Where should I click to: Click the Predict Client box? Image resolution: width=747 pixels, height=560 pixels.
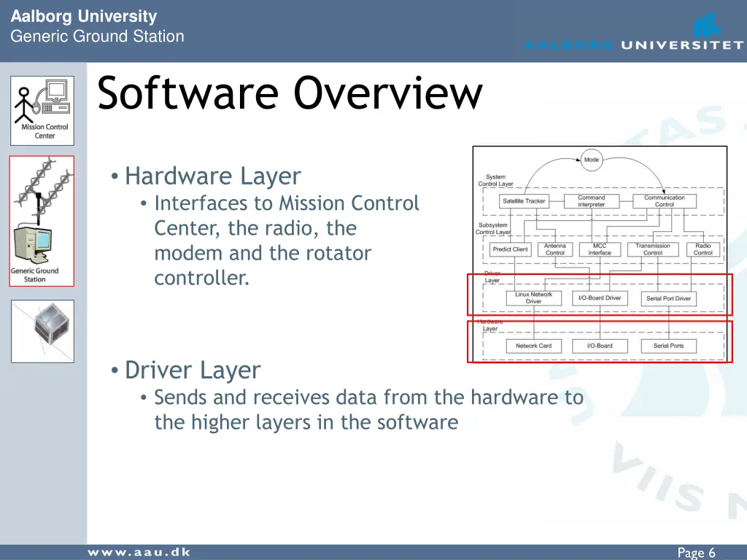coord(510,249)
